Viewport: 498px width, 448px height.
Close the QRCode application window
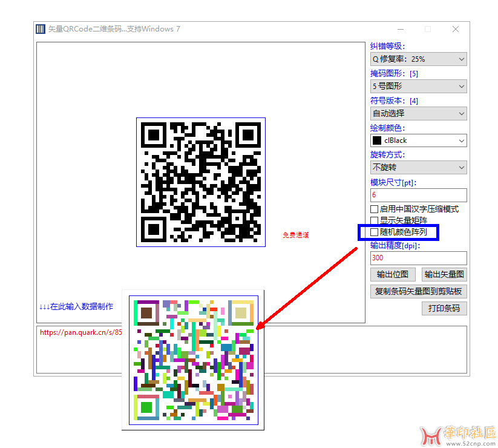[456, 29]
